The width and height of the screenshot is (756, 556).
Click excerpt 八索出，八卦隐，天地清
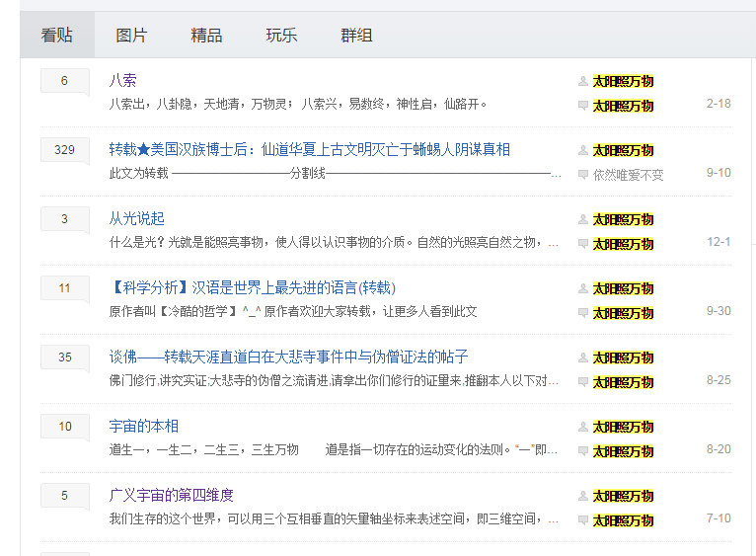pos(298,104)
